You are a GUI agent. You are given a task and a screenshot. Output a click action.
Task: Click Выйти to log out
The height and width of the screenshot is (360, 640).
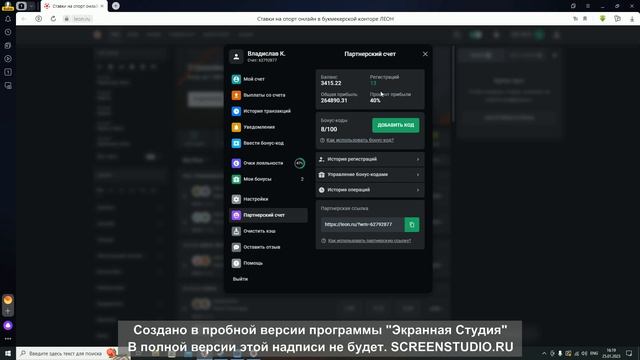click(x=240, y=279)
